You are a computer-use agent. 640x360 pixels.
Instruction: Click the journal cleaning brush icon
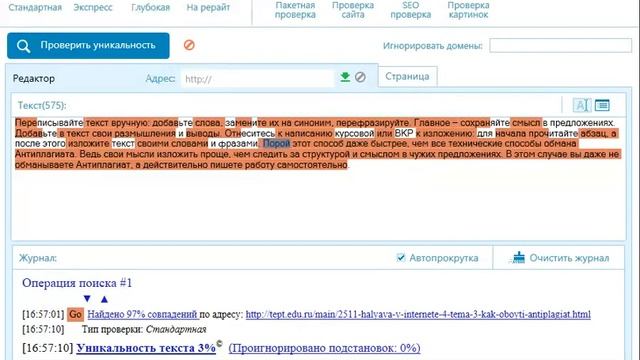coord(518,258)
